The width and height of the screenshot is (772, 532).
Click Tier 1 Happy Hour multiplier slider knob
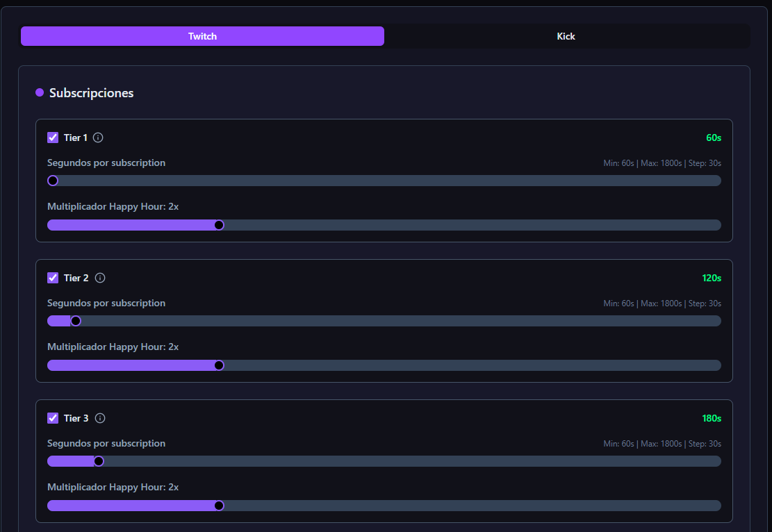click(219, 225)
